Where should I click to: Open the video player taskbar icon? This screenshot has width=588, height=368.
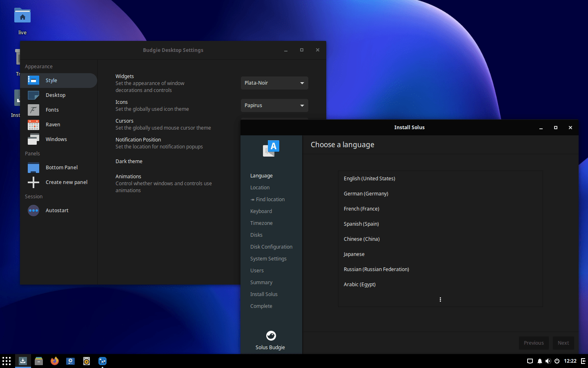click(x=71, y=361)
